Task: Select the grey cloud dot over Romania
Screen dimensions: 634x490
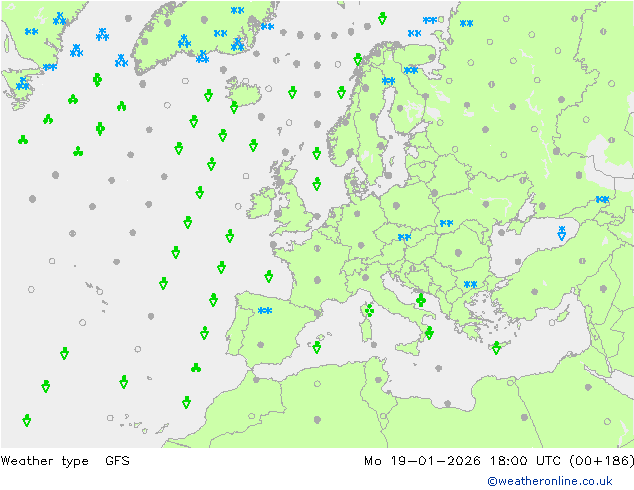Action: pos(458,253)
